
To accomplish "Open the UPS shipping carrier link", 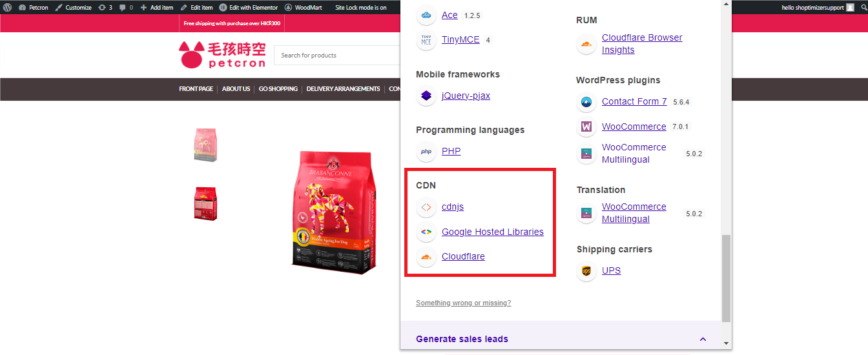I will tap(611, 270).
